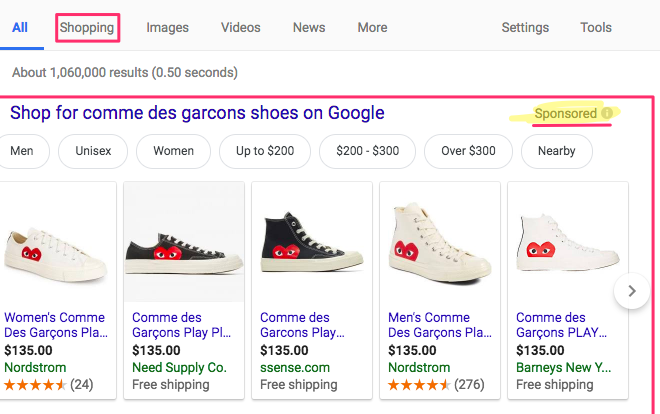Open the Shopping tab

click(x=87, y=27)
